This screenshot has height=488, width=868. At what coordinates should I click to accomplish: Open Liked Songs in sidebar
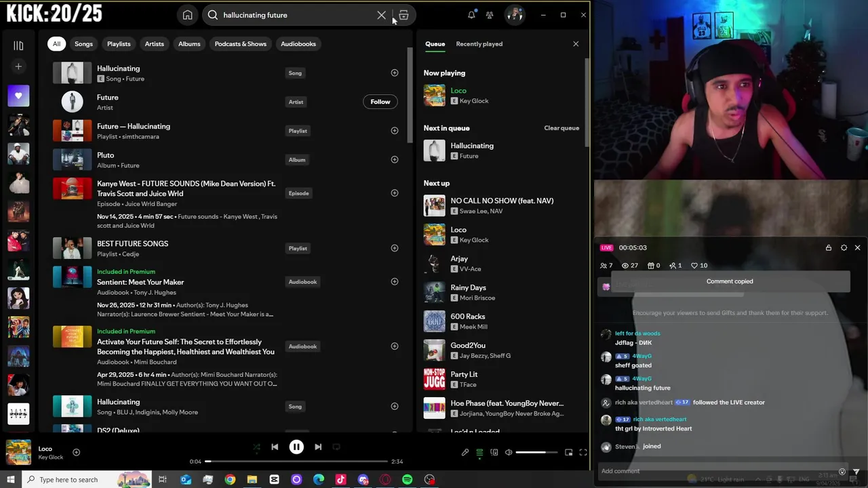tap(18, 96)
